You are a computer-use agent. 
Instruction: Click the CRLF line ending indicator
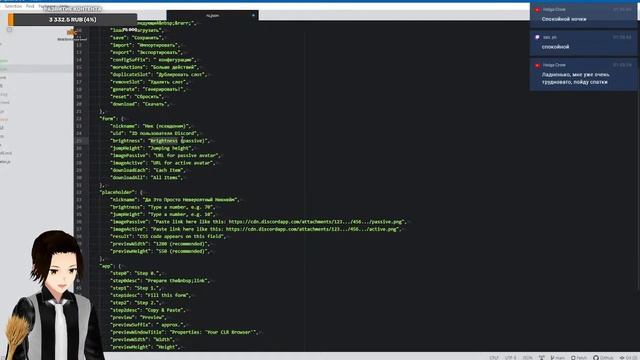pyautogui.click(x=493, y=358)
